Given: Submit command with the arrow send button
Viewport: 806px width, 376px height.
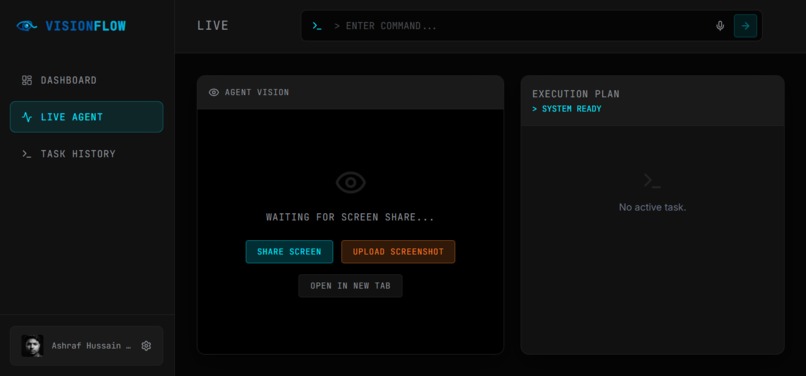Looking at the screenshot, I should click(x=745, y=26).
